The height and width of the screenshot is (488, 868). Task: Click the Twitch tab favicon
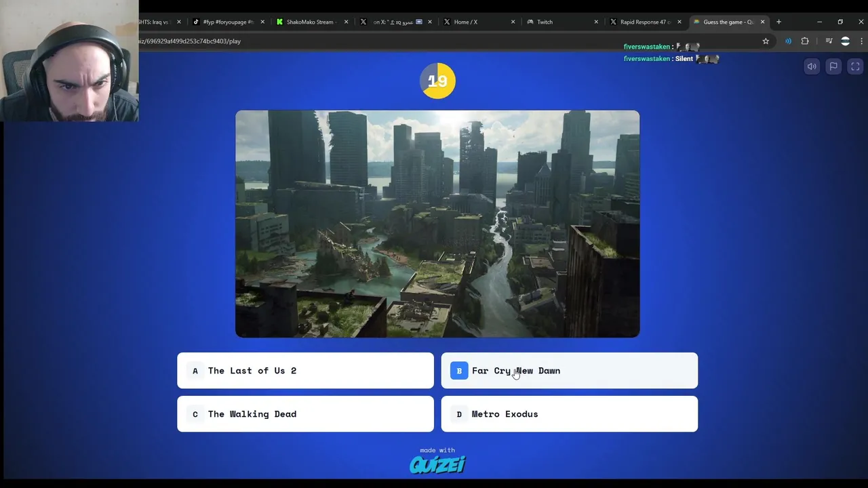tap(530, 22)
